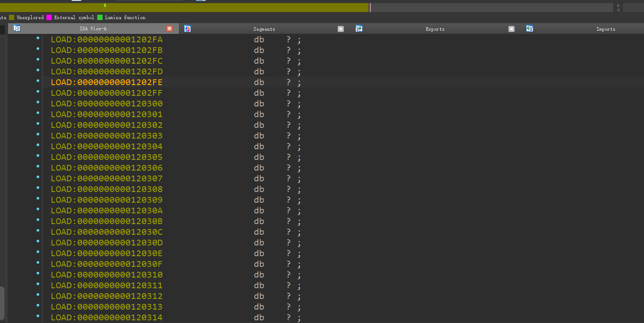Close the Exports tab
The image size is (644, 323).
pos(512,29)
